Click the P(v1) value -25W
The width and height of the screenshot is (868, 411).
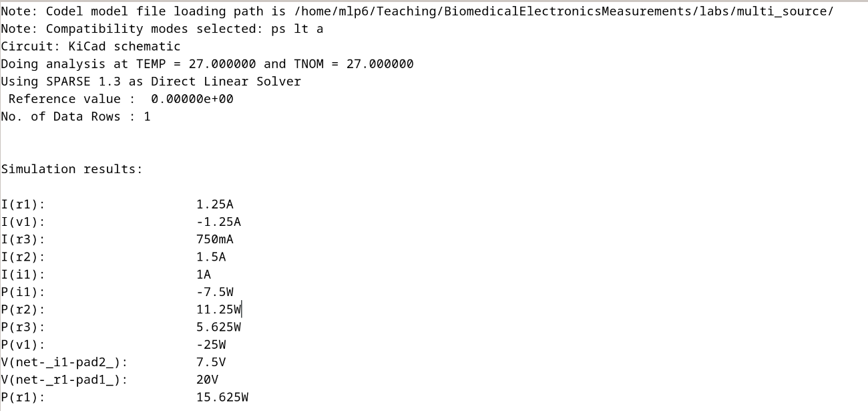[x=210, y=345]
